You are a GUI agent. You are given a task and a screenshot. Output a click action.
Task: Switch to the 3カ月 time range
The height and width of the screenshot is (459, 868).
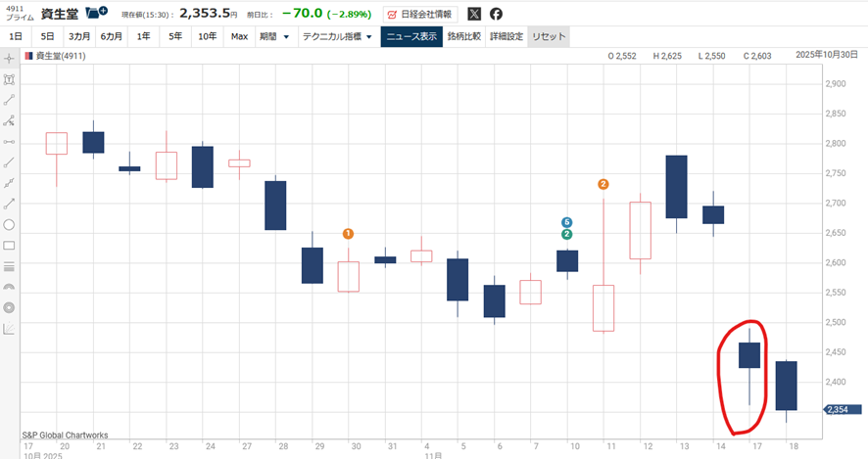coord(80,36)
